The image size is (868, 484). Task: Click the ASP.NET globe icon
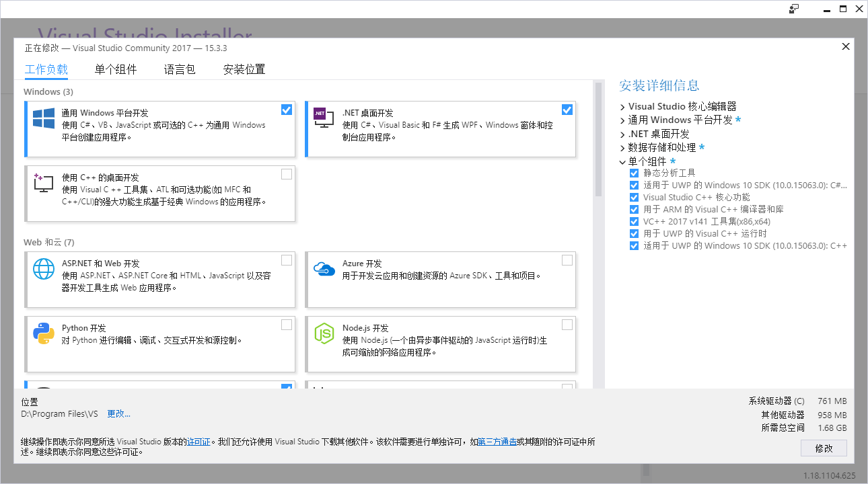44,269
